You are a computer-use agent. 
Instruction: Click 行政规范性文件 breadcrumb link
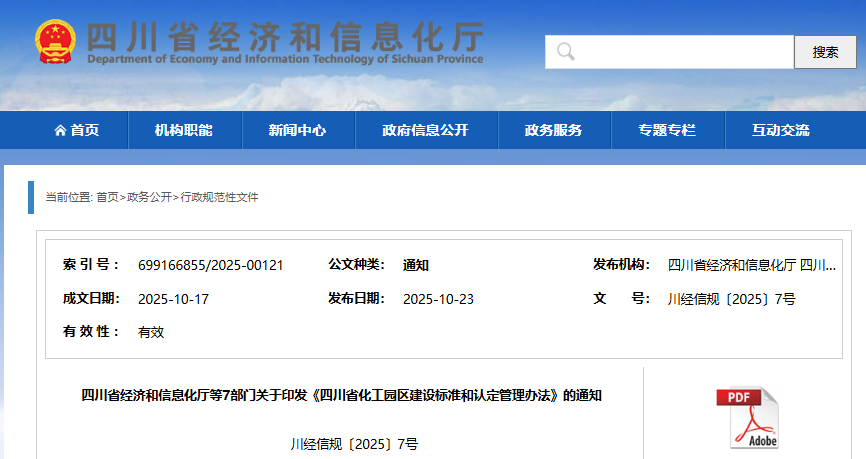(x=219, y=197)
